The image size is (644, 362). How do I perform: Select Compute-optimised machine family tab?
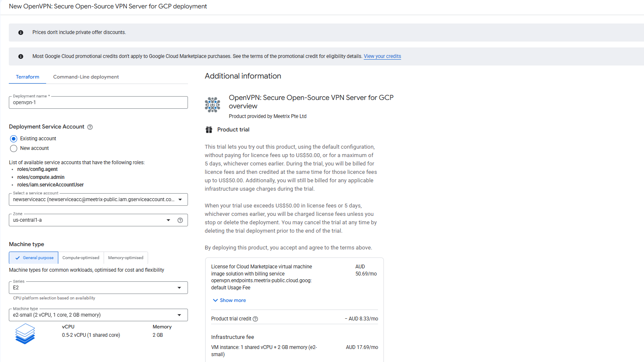pyautogui.click(x=81, y=258)
